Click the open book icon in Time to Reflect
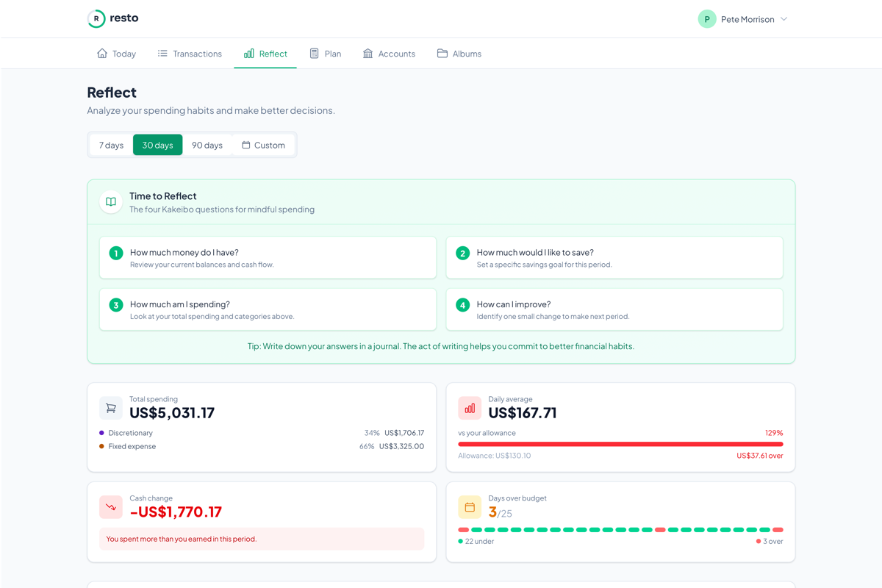This screenshot has width=882, height=588. 111,202
